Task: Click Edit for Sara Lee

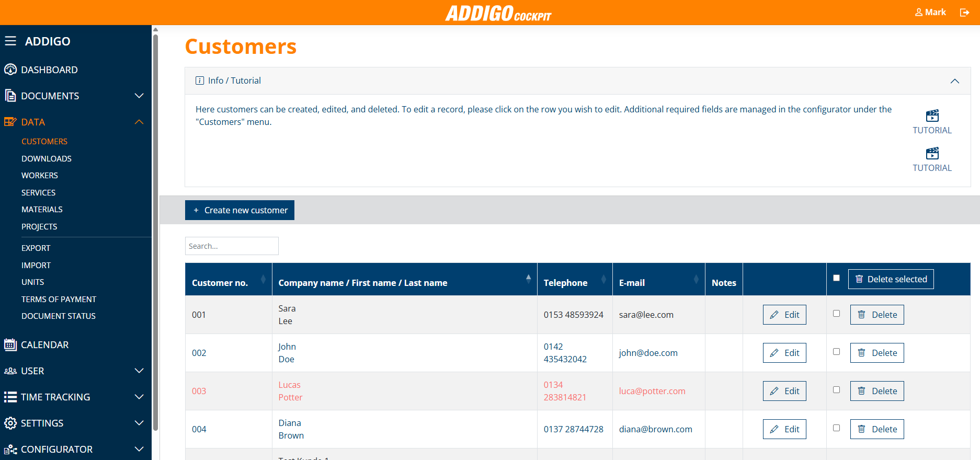Action: click(x=784, y=315)
